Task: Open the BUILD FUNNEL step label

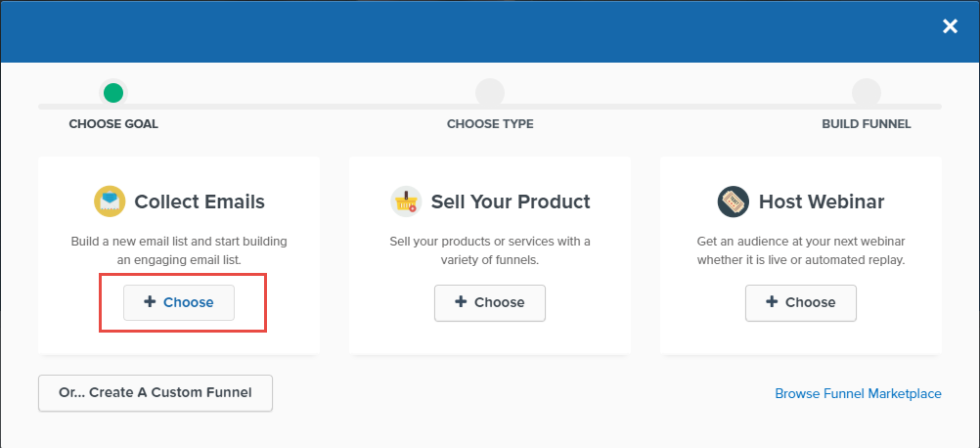Action: pyautogui.click(x=866, y=124)
